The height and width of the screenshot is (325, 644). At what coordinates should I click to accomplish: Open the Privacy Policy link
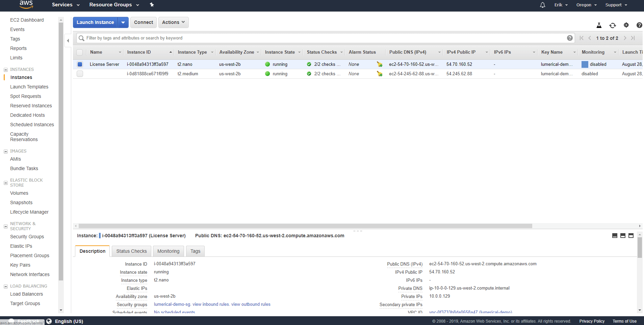tap(592, 321)
